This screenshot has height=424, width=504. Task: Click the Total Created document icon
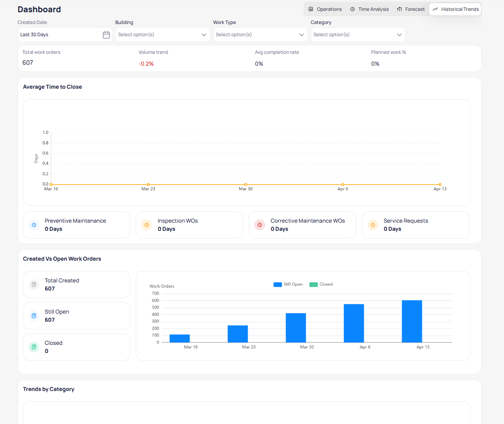click(34, 285)
